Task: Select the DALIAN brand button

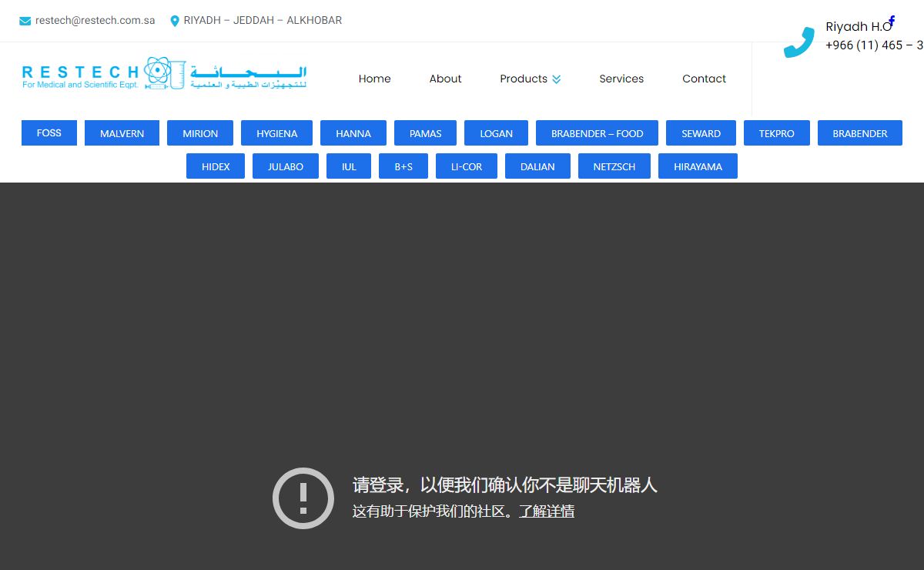Action: 537,166
